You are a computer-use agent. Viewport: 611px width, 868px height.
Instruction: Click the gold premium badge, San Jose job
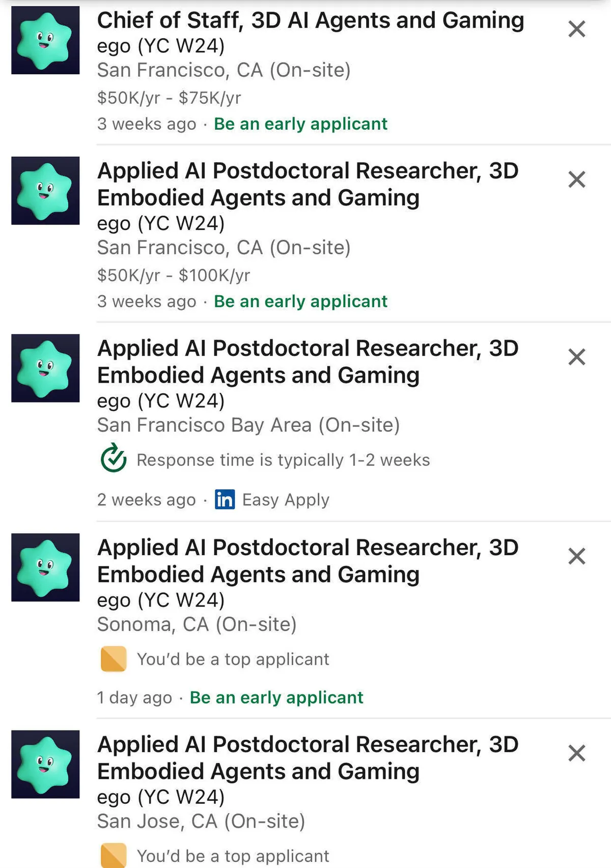[113, 855]
